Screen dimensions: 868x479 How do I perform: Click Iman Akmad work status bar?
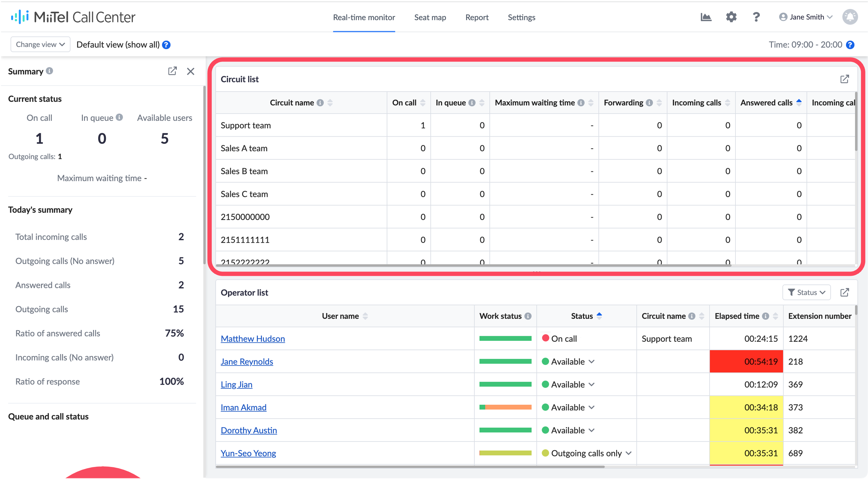pos(505,408)
